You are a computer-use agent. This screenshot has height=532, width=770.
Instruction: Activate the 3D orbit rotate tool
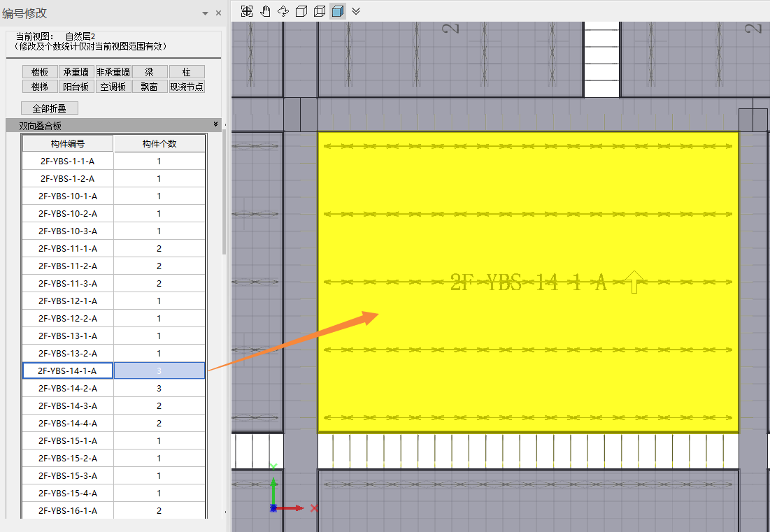click(283, 11)
